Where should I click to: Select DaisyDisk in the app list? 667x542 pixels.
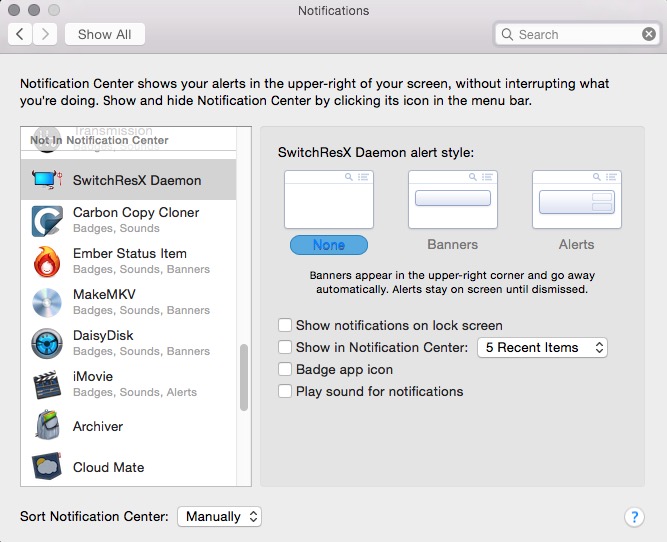(128, 343)
